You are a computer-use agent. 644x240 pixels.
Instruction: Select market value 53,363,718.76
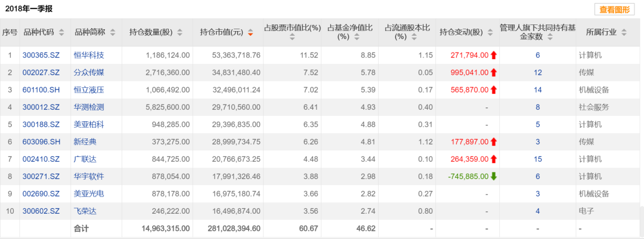237,55
